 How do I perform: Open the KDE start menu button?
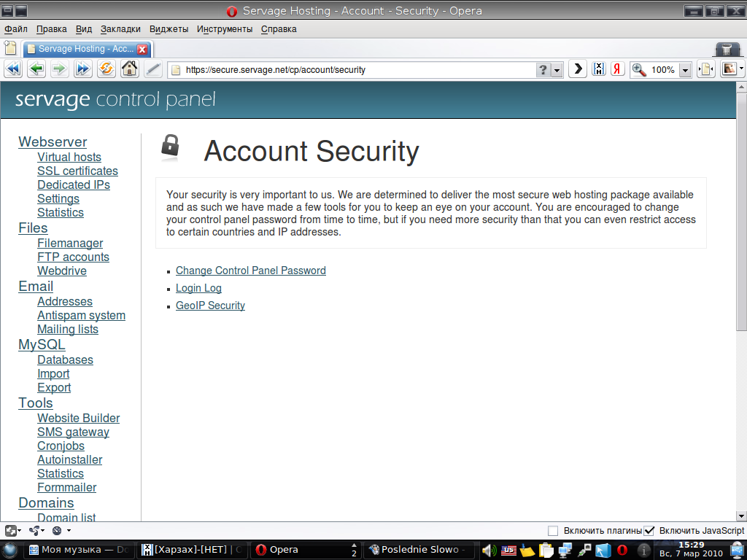10,551
